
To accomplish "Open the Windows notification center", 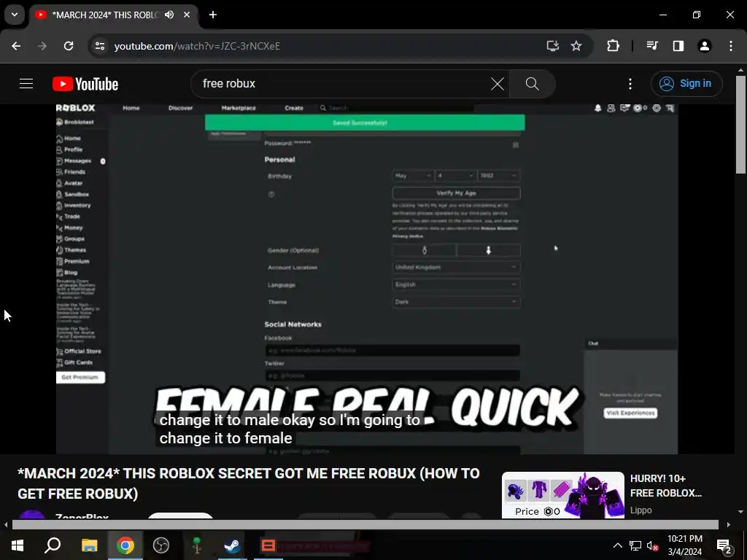I will [724, 545].
